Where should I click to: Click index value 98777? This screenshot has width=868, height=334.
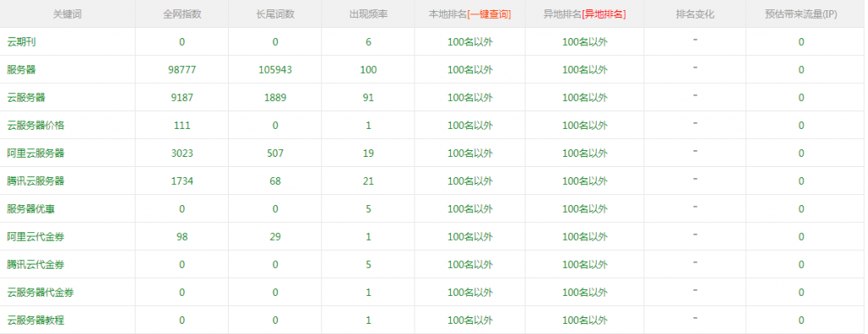click(182, 70)
